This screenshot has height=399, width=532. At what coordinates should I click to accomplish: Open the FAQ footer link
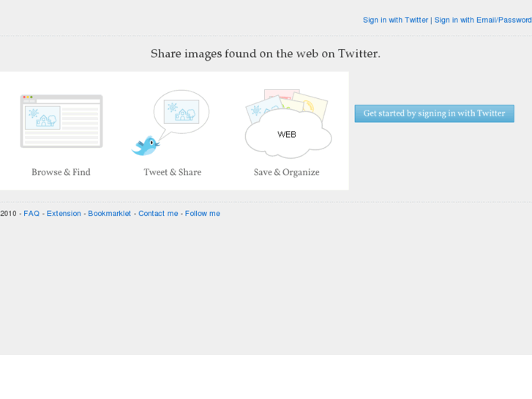(31, 214)
